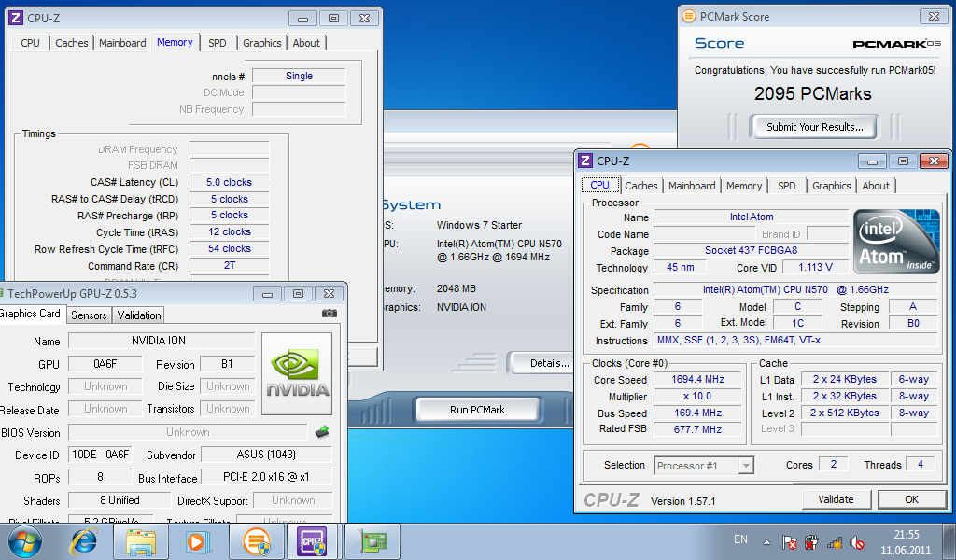
Task: Select Mainboard tab in front CPU-Z window
Action: [692, 186]
